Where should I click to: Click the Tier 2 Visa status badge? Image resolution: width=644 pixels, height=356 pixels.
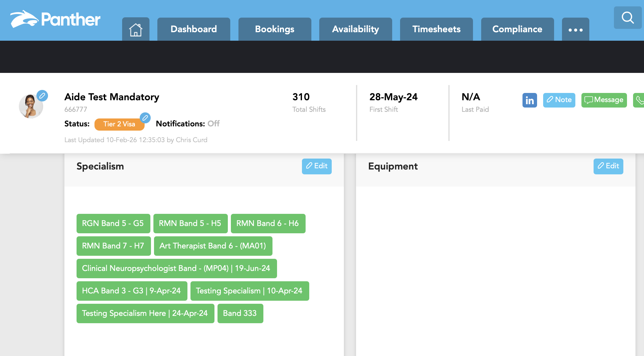point(119,124)
